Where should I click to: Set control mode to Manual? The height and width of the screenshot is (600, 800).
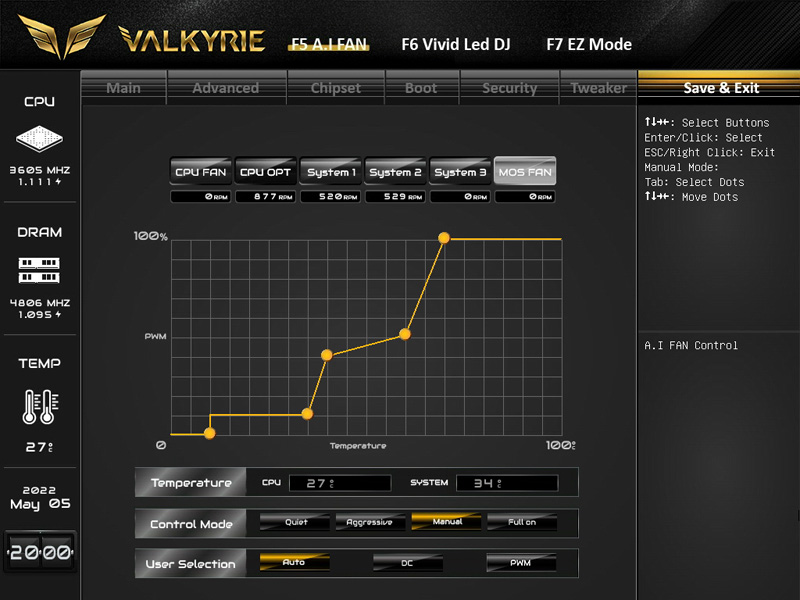pos(446,521)
